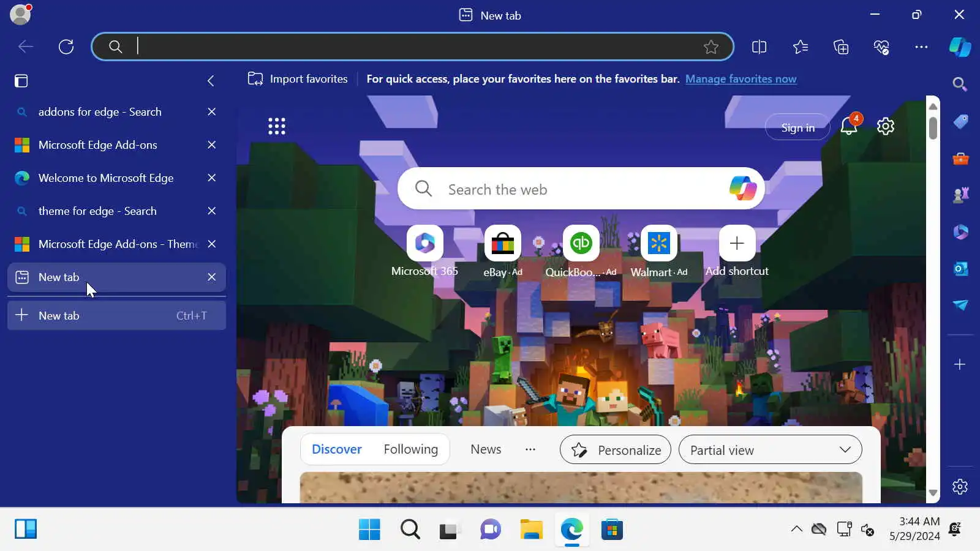Open split screen view
The height and width of the screenshot is (551, 980).
(759, 47)
